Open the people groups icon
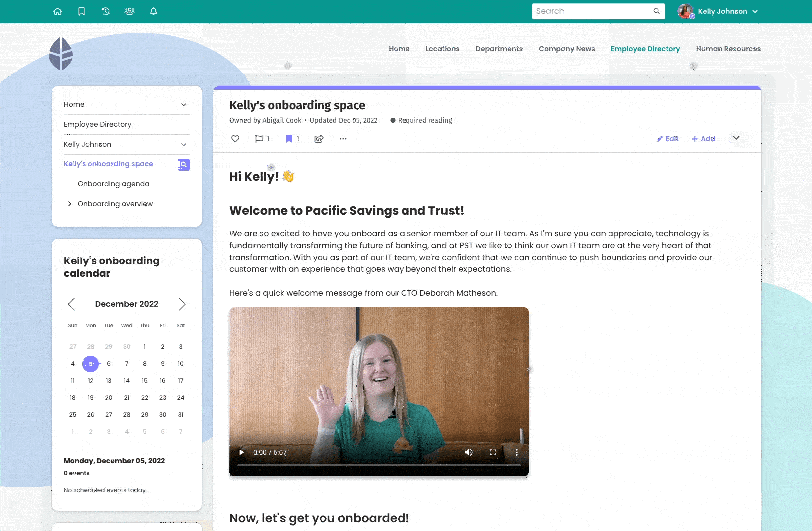Image resolution: width=812 pixels, height=531 pixels. point(130,11)
